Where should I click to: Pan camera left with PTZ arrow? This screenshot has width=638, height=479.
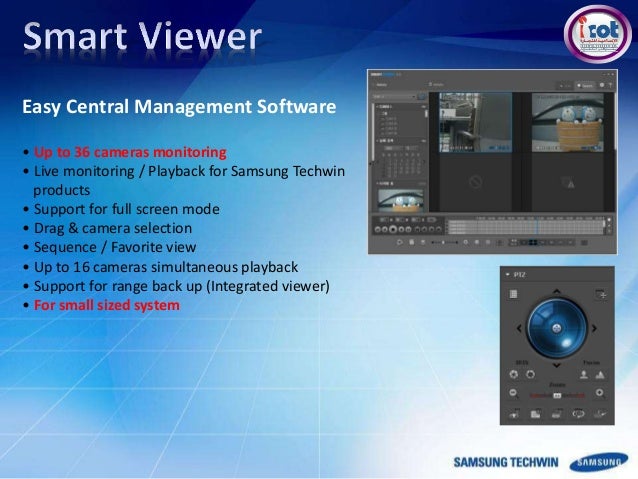pyautogui.click(x=519, y=328)
